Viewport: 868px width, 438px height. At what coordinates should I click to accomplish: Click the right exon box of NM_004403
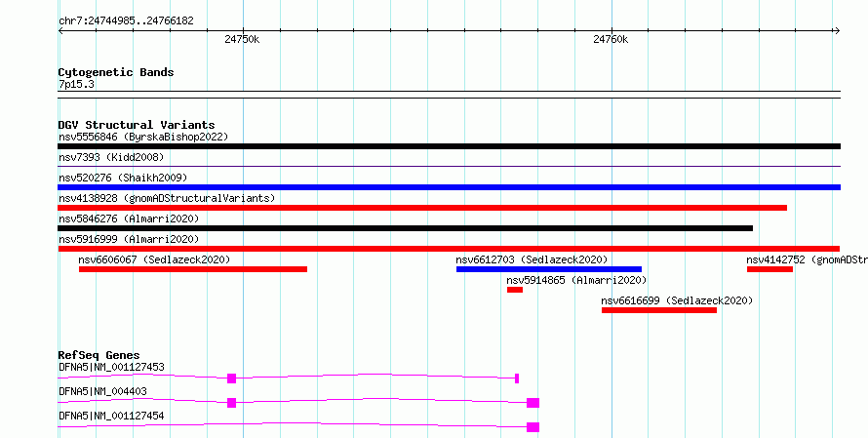(533, 403)
